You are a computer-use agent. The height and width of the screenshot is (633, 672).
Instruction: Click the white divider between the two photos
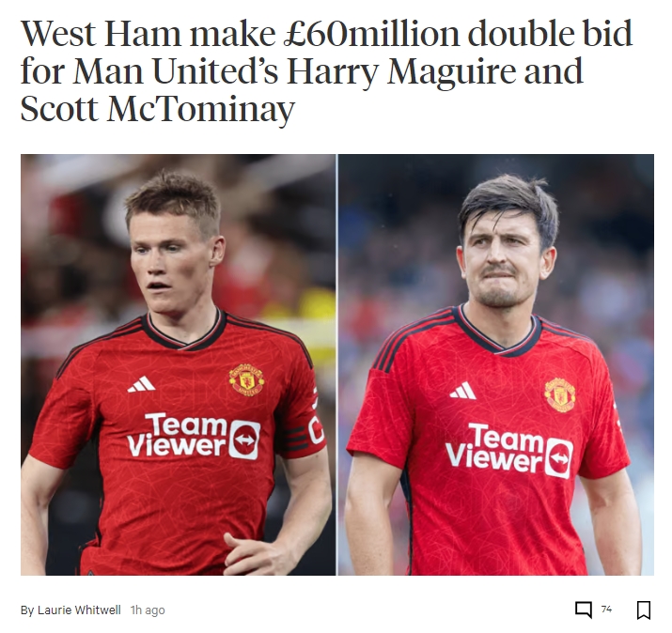pyautogui.click(x=337, y=364)
